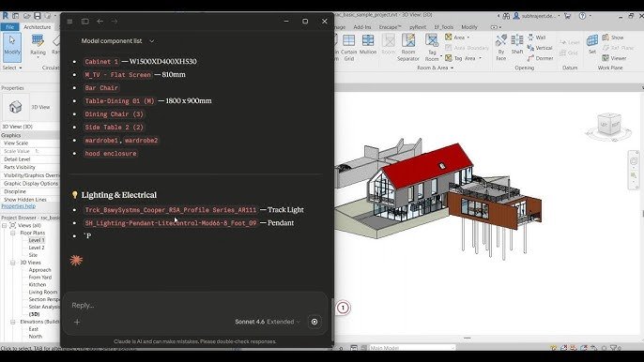Open the File tab in Revit

coord(9,27)
